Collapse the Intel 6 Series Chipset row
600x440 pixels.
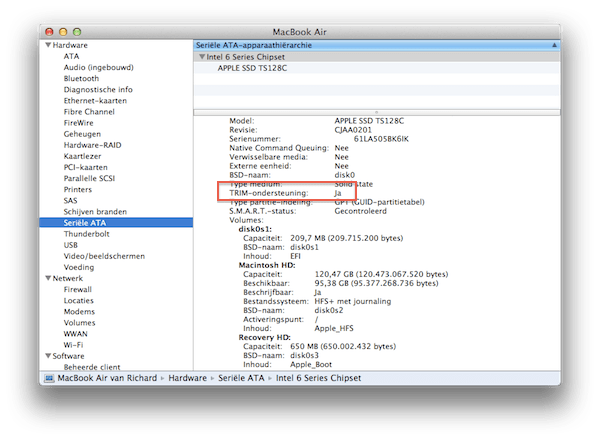point(202,57)
